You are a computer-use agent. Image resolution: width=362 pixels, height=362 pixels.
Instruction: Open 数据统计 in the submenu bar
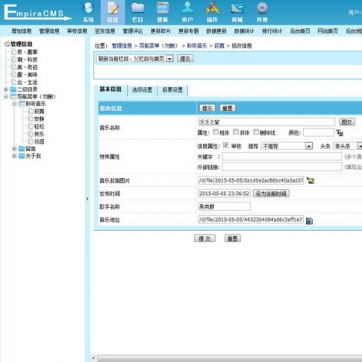point(244,31)
